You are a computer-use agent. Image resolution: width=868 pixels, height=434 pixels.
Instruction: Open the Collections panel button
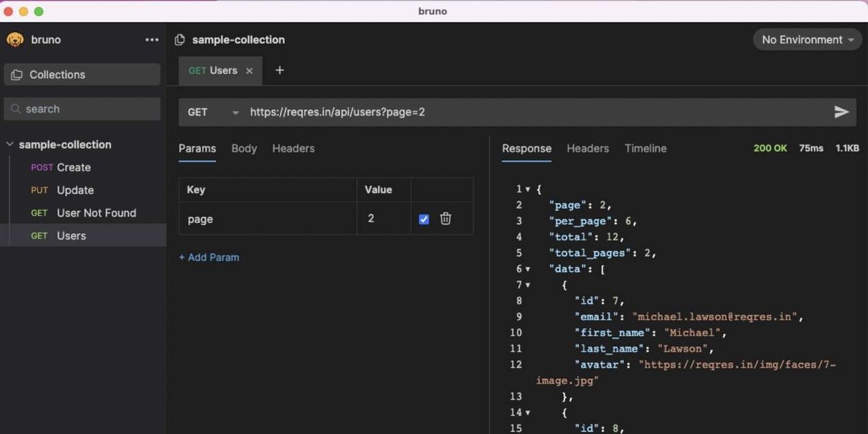coord(82,75)
